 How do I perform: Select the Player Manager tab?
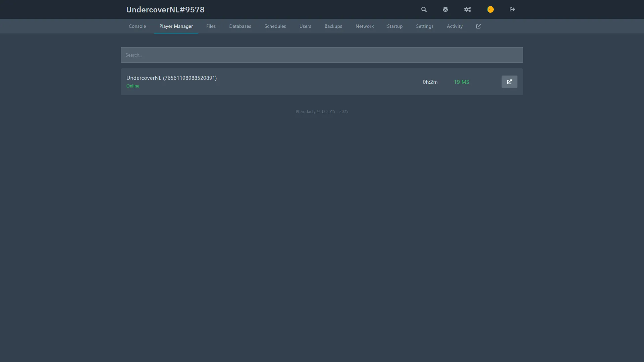pos(176,26)
